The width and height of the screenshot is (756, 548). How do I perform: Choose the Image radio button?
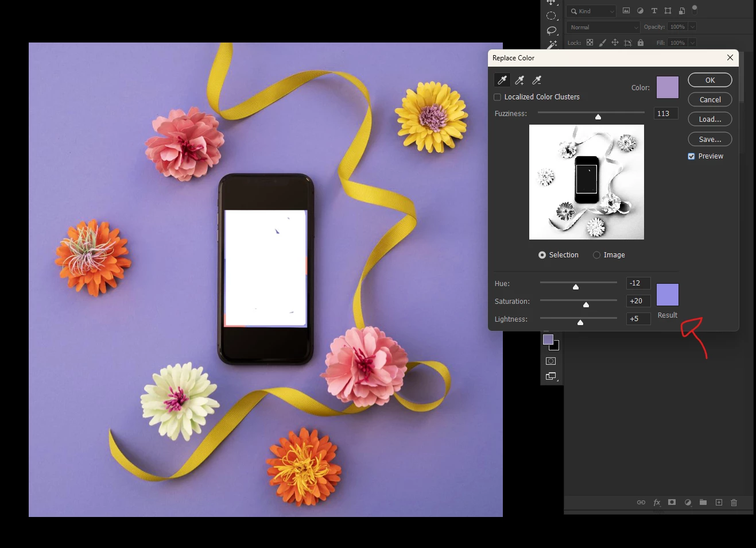pyautogui.click(x=596, y=255)
